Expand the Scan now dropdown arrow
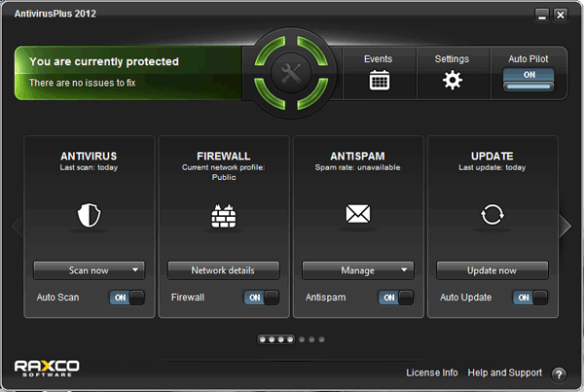This screenshot has width=584, height=392. coord(135,269)
